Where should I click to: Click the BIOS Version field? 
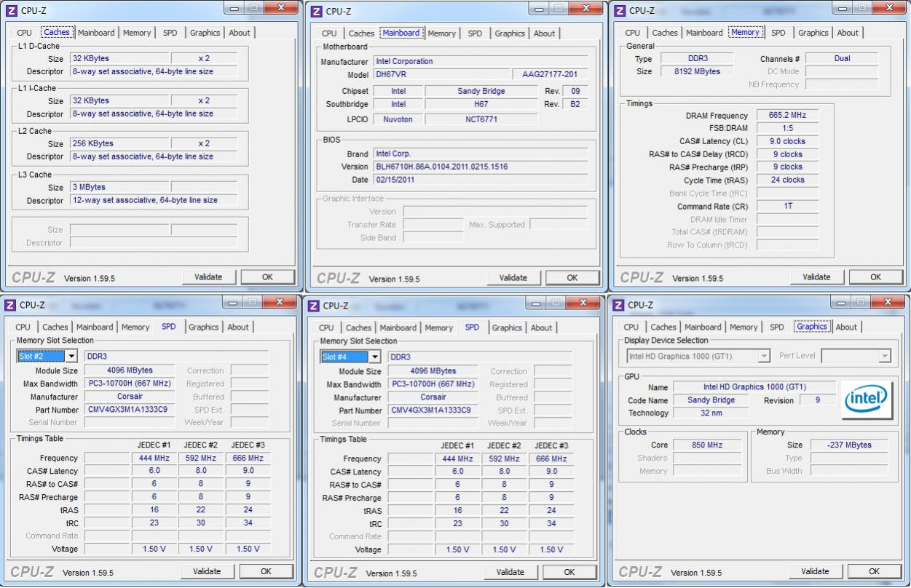click(480, 167)
